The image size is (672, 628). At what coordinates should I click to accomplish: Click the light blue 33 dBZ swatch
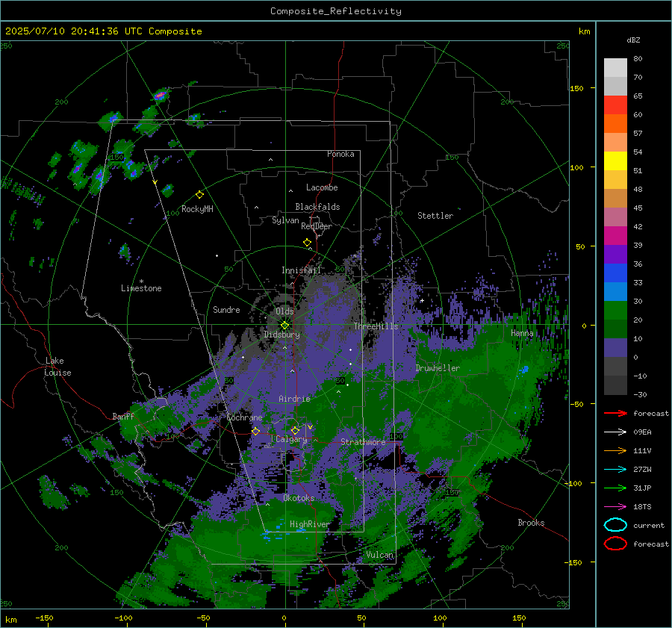tap(615, 291)
